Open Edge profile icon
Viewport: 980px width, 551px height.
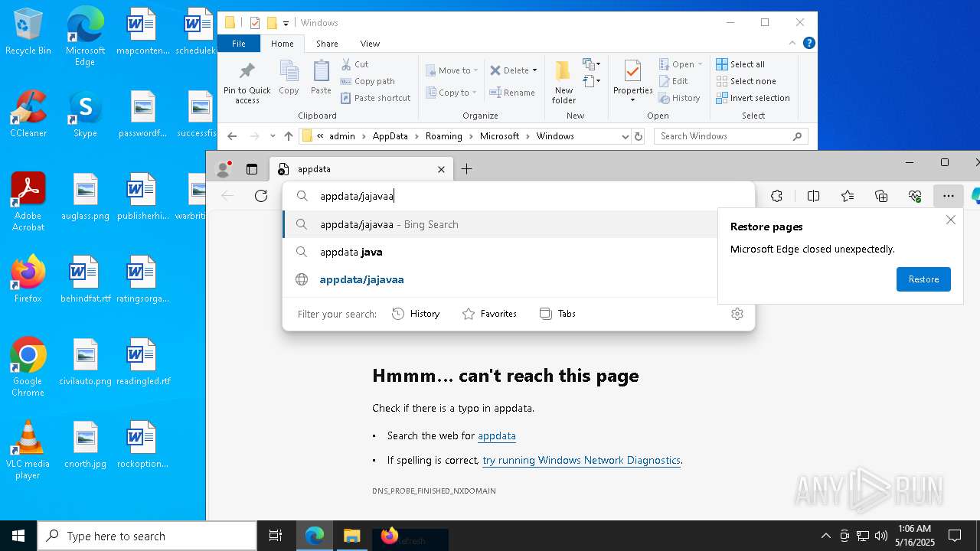[224, 169]
